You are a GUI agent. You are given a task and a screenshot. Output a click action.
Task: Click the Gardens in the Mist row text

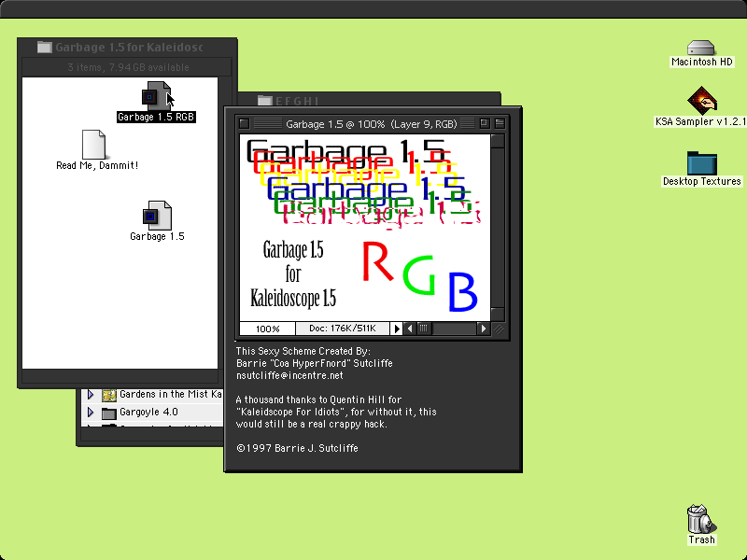point(171,394)
